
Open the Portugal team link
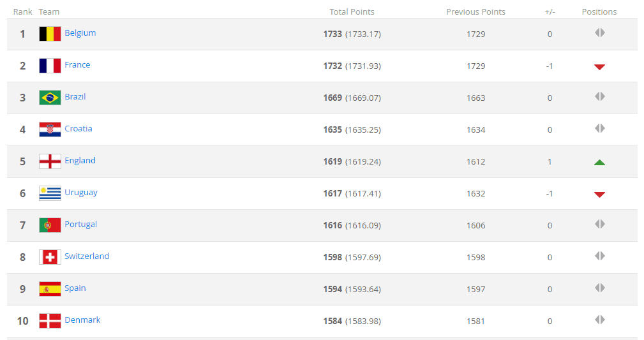pos(80,224)
